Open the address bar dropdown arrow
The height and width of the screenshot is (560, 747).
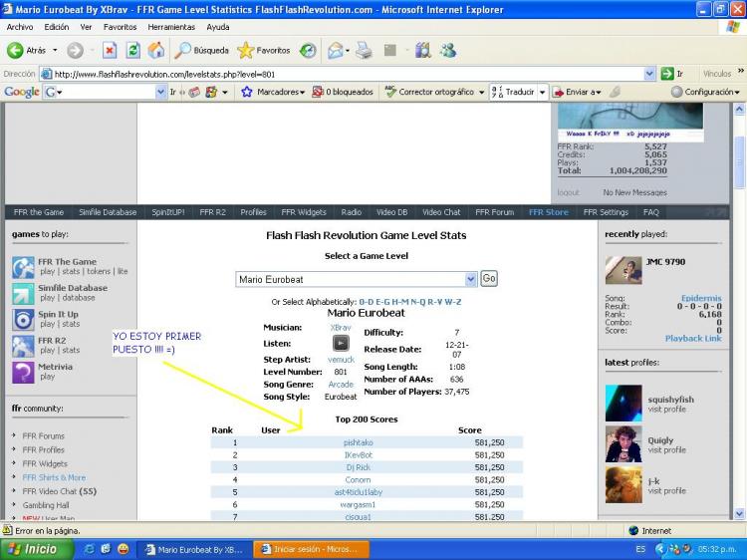tap(648, 74)
